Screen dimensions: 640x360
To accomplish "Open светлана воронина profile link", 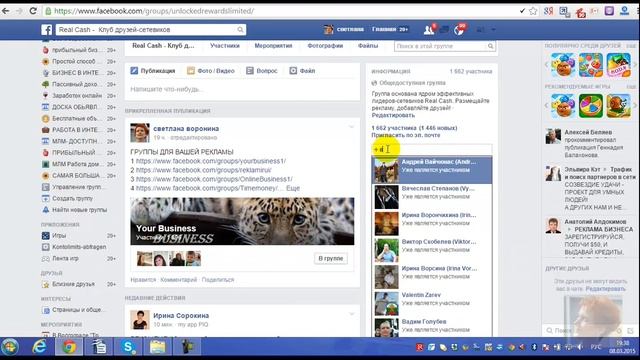I will pyautogui.click(x=186, y=129).
